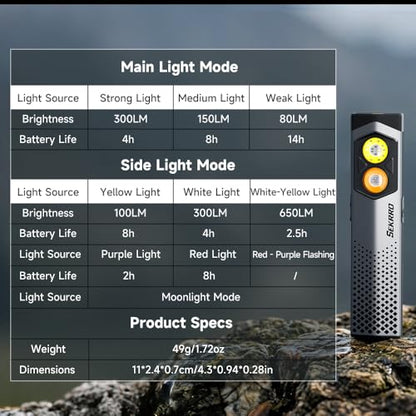Click the yellow main LED on the flashlight
416x416 pixels.
point(375,151)
